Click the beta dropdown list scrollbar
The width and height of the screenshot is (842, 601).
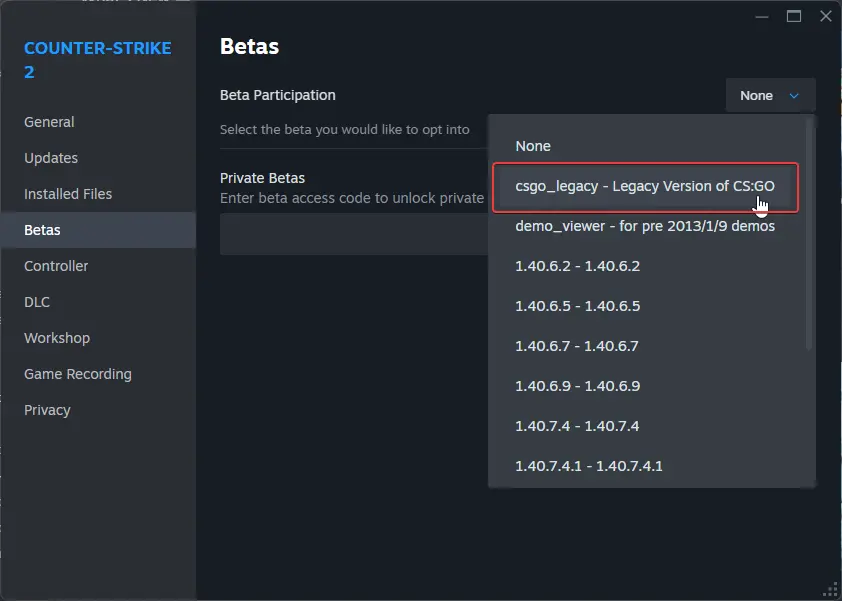point(809,234)
